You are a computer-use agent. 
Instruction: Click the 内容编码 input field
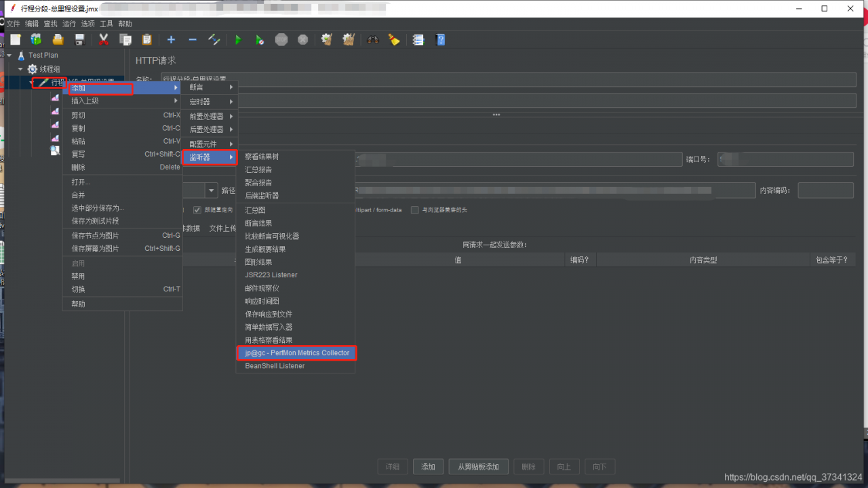point(825,190)
